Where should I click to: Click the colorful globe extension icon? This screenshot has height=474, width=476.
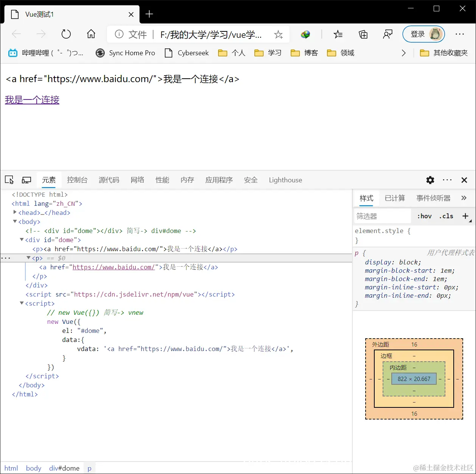(x=305, y=35)
